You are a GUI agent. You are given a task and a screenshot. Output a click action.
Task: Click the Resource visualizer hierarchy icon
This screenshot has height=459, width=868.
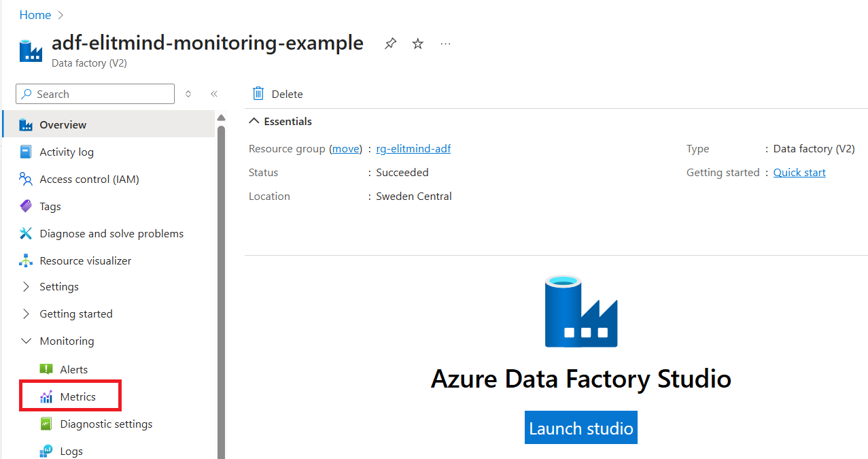[26, 260]
